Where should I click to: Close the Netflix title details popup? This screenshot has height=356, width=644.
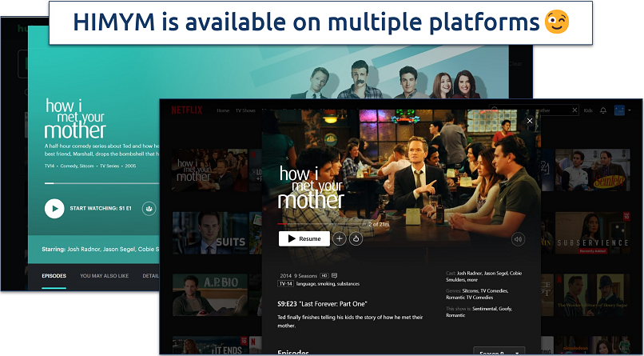click(x=530, y=121)
